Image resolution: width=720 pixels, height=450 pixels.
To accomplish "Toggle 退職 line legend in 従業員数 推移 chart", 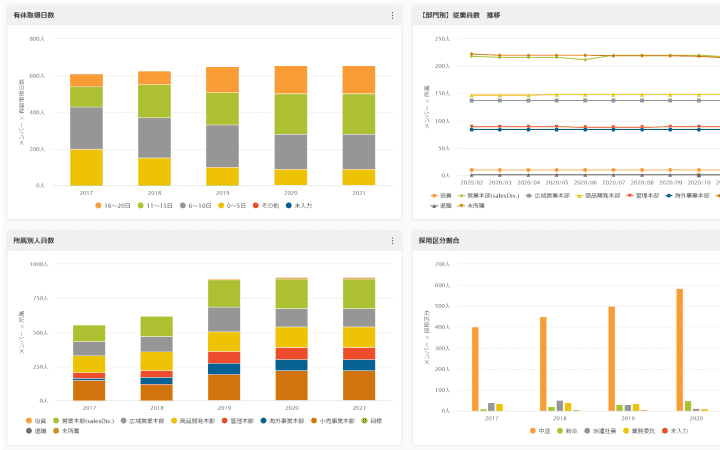I will click(x=441, y=206).
